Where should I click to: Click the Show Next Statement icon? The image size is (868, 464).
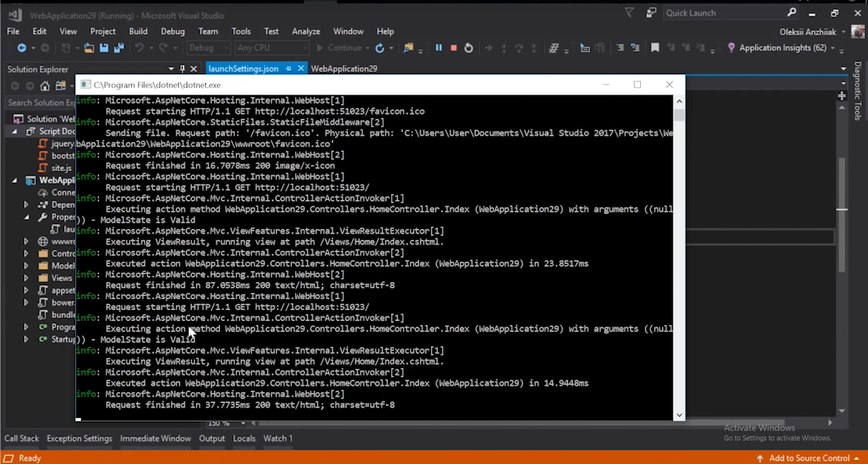click(x=489, y=48)
